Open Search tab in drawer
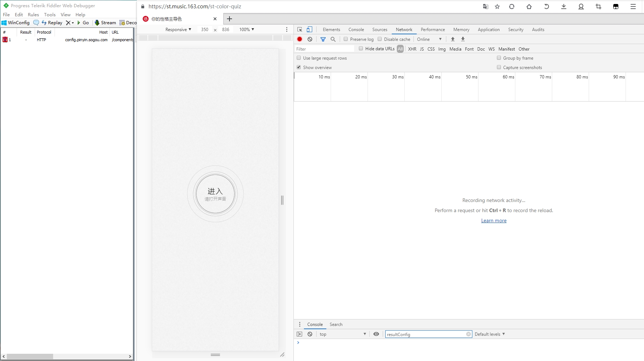 336,325
